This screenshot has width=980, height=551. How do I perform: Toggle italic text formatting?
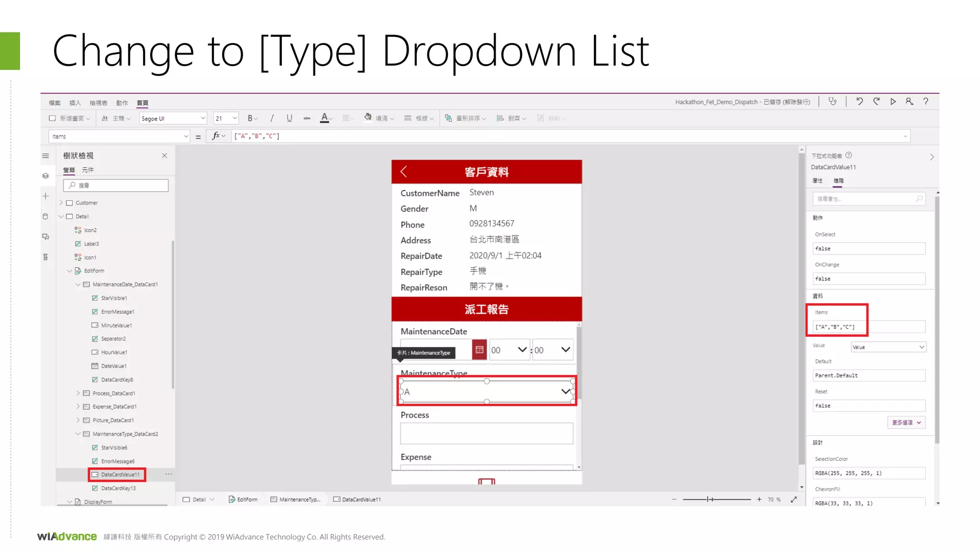pos(272,118)
